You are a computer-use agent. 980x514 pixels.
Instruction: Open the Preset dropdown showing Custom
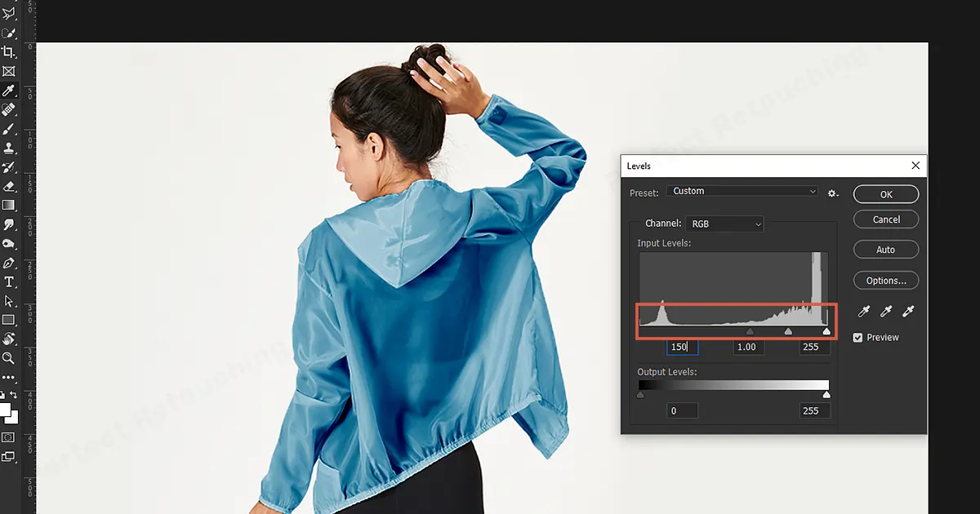point(742,190)
